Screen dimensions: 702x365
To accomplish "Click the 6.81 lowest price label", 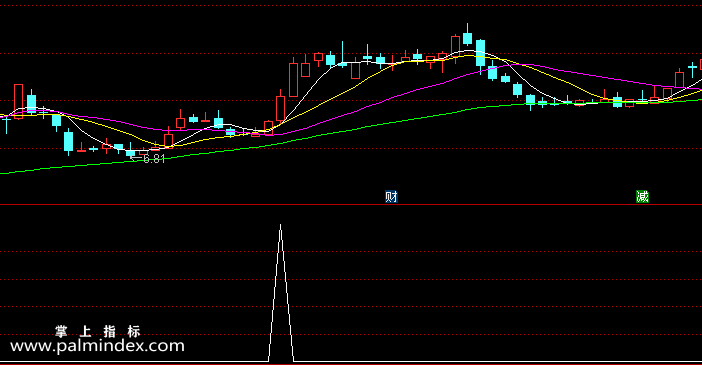I will [x=154, y=159].
